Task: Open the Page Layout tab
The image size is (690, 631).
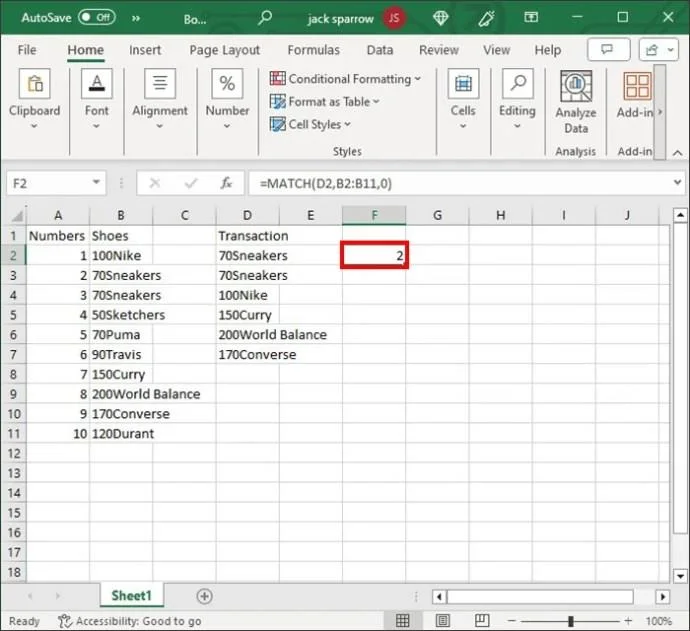Action: point(224,50)
